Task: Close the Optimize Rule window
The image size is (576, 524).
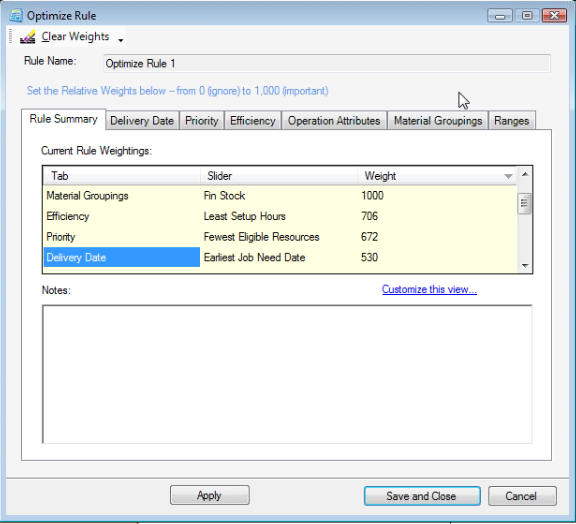Action: [x=555, y=16]
